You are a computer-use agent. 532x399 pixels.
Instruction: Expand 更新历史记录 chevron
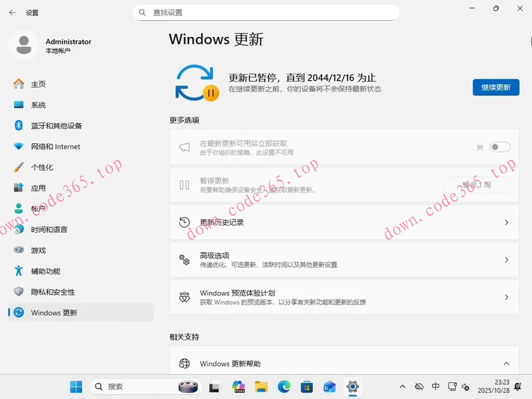[506, 223]
